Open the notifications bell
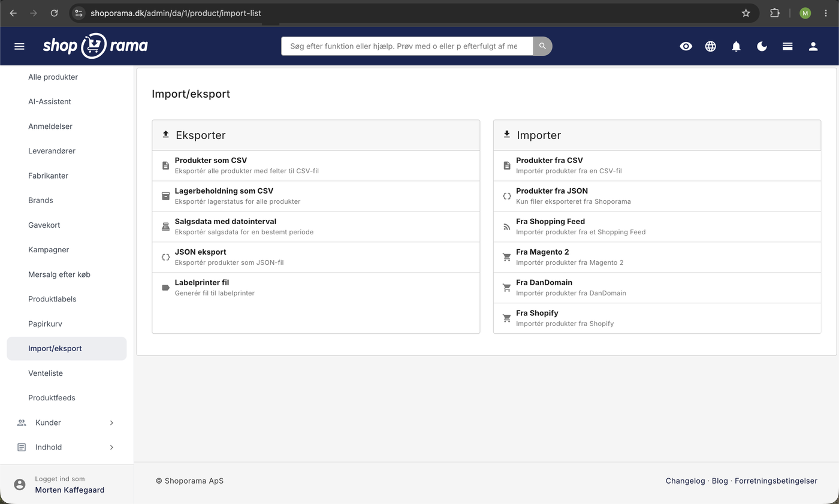The height and width of the screenshot is (504, 839). click(737, 46)
